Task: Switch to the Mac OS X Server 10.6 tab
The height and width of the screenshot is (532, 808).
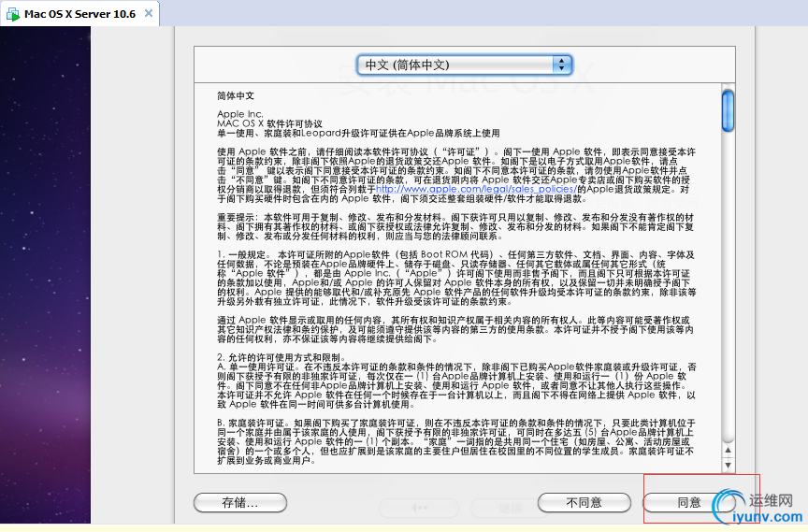Action: click(79, 14)
